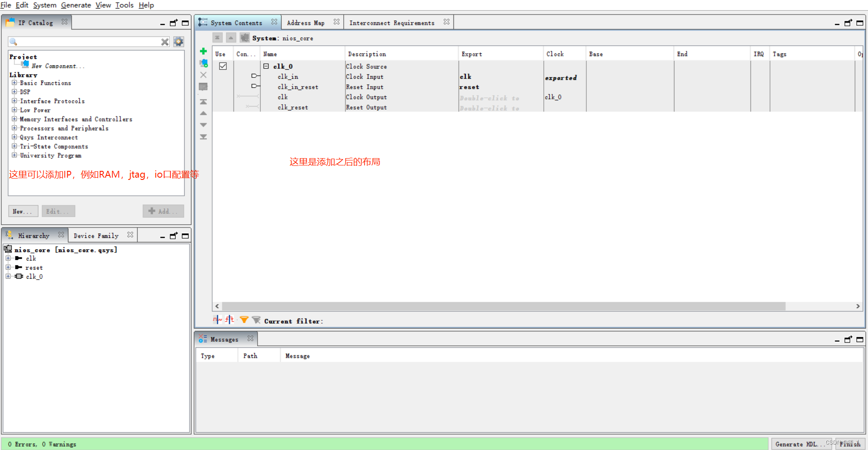Open the IP Catalog search settings gear icon
868x450 pixels.
(178, 41)
